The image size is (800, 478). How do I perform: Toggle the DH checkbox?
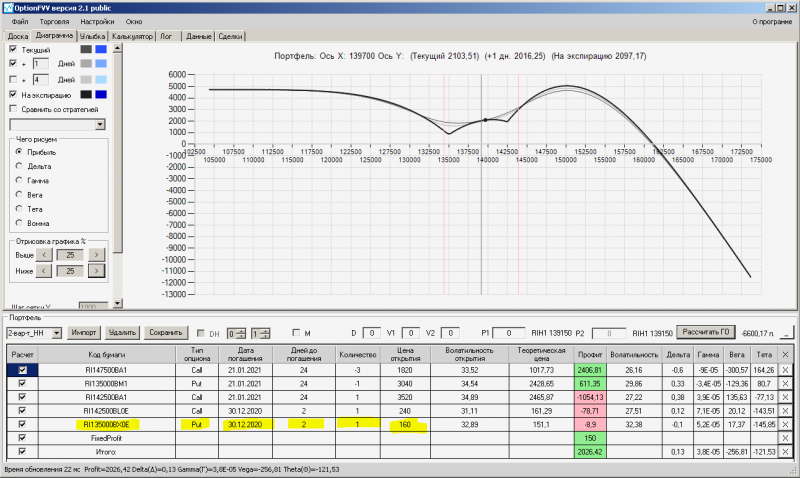coord(201,333)
